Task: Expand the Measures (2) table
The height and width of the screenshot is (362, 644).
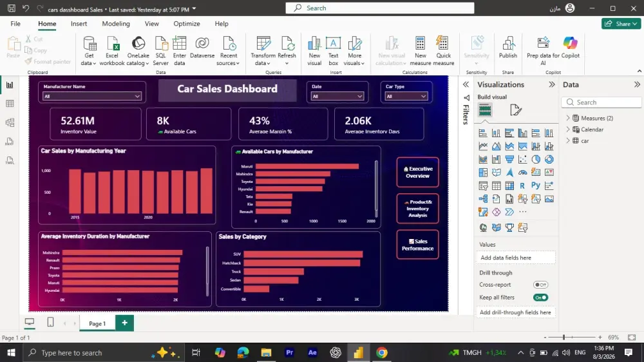Action: [x=568, y=118]
